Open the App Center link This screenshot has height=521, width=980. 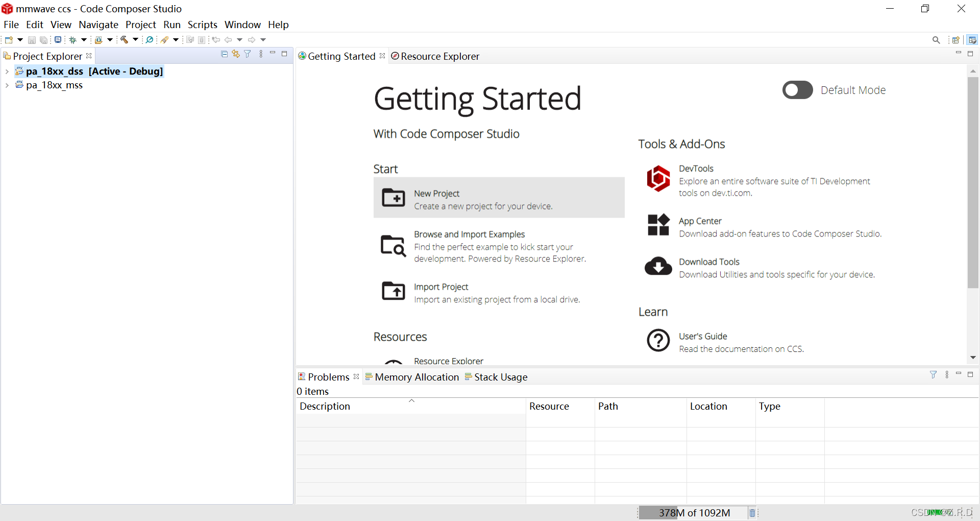pyautogui.click(x=700, y=221)
